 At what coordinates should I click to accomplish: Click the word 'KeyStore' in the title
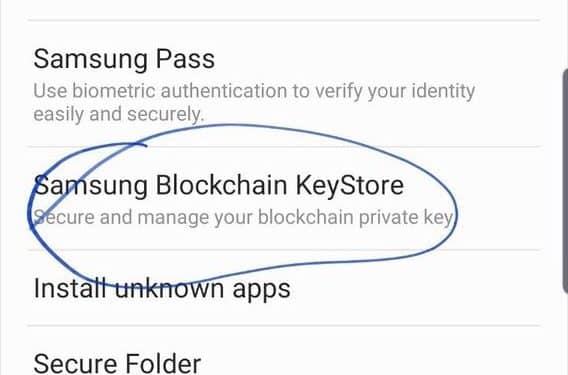[350, 186]
